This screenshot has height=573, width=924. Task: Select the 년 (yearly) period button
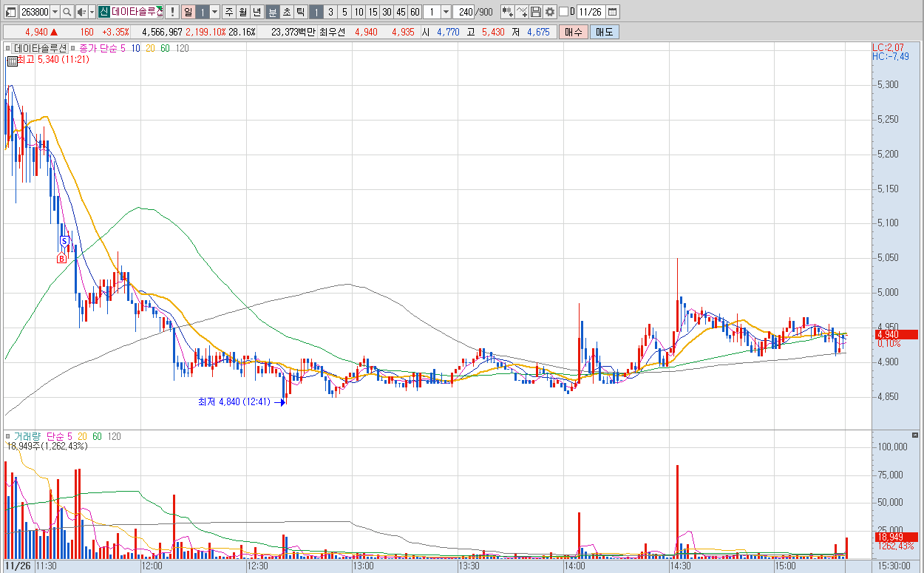(257, 12)
